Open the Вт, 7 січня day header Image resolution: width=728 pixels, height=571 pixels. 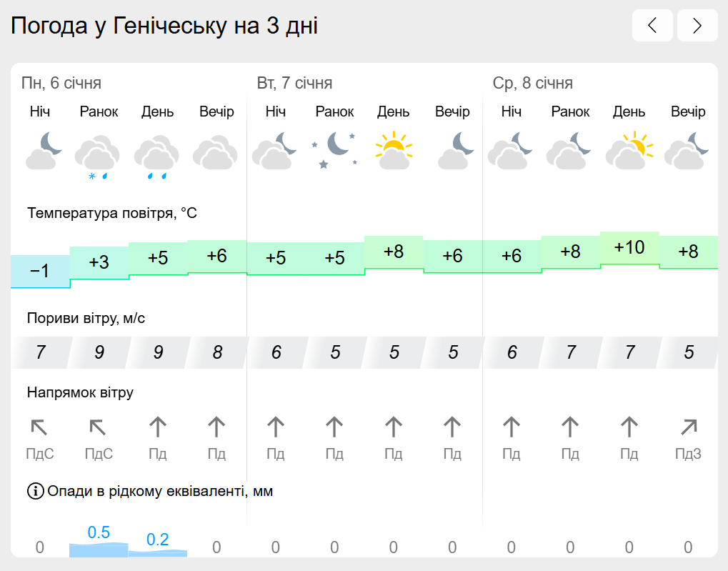coord(294,83)
